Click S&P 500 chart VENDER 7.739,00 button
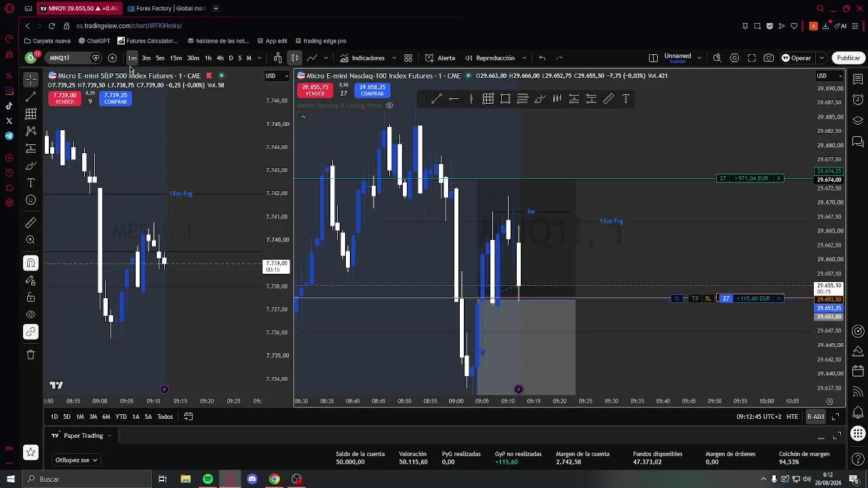Image resolution: width=868 pixels, height=488 pixels. 64,98
